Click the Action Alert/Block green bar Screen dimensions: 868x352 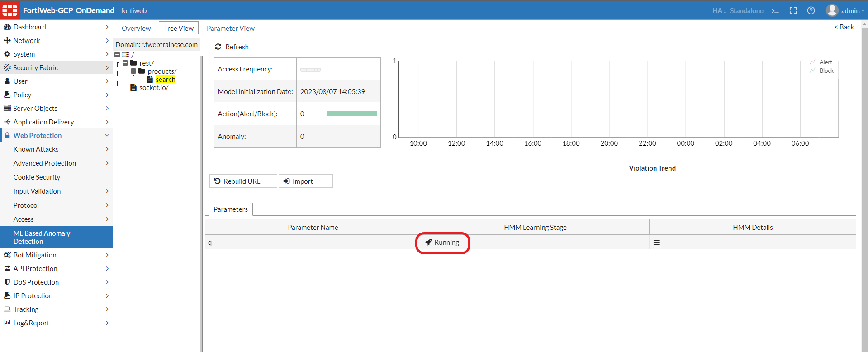(x=352, y=114)
